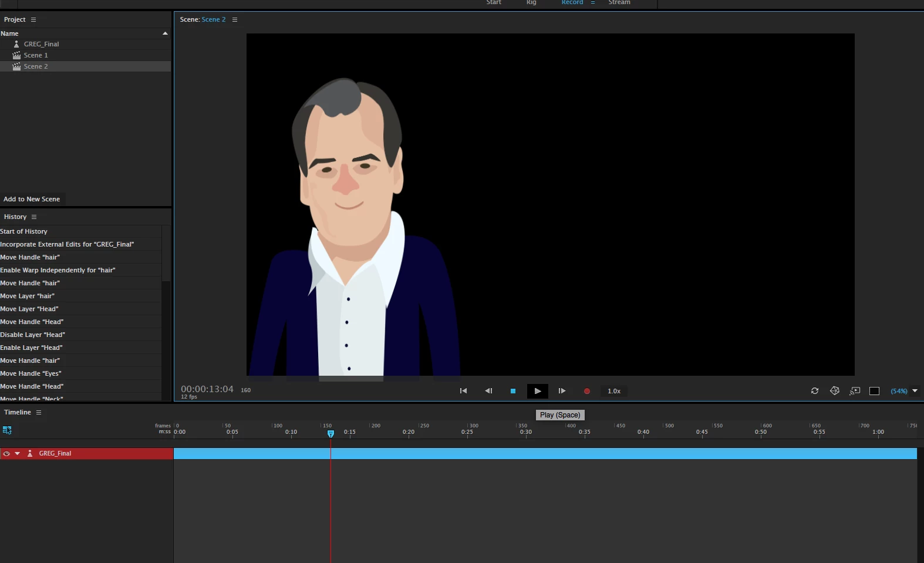
Task: Click the Scene 2 clapperboard icon
Action: tap(16, 66)
